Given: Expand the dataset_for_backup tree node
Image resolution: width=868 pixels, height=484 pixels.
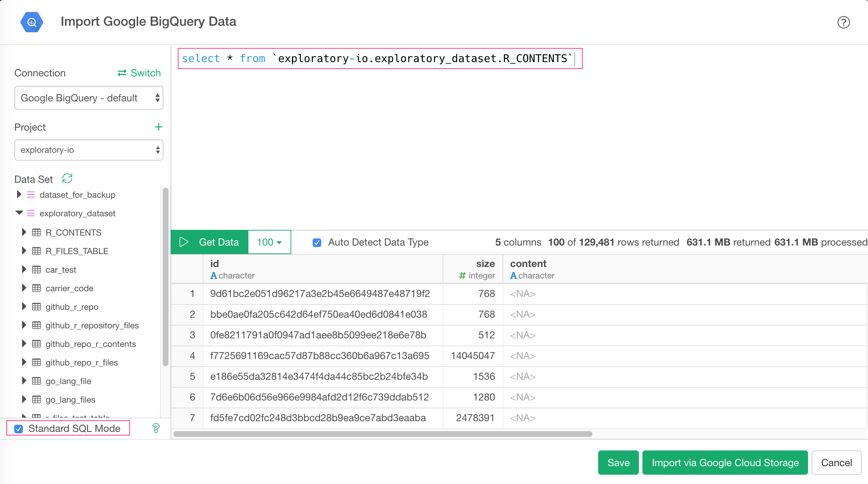Looking at the screenshot, I should click(19, 194).
